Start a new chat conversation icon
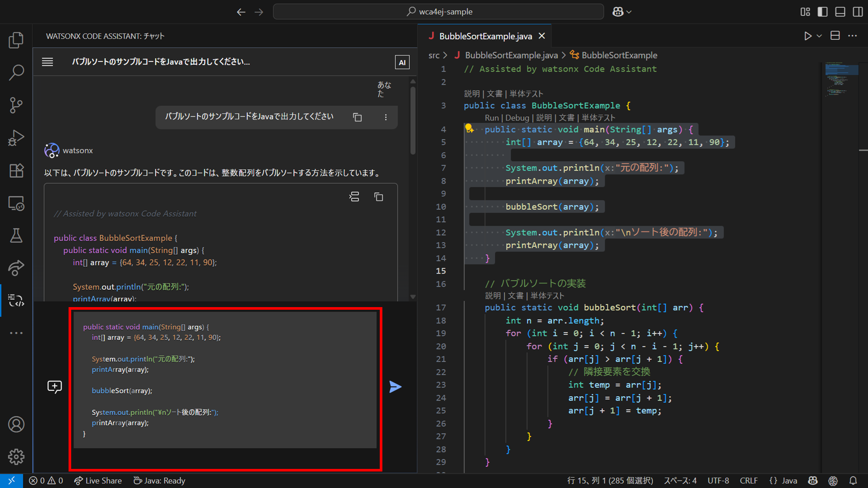 click(x=55, y=386)
